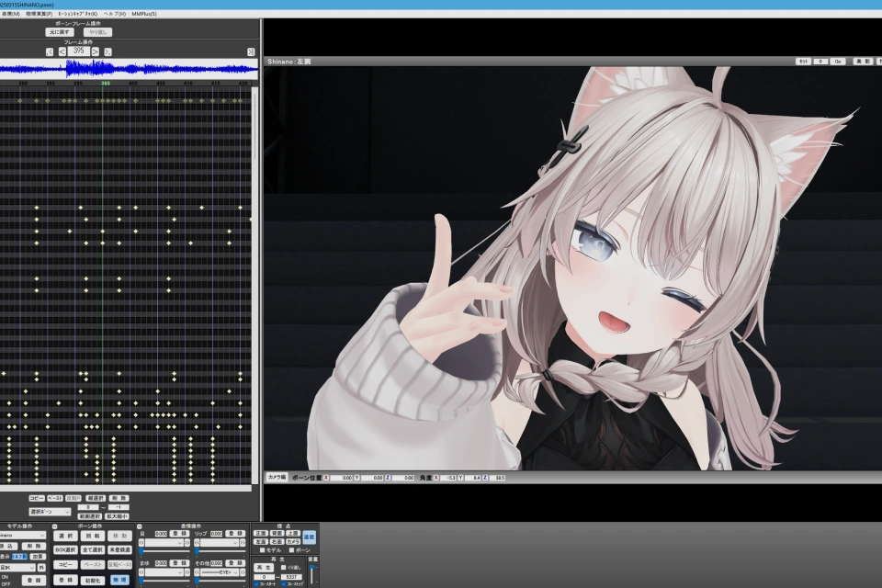
Task: Open the MMPlus(S) menu
Action: click(x=144, y=14)
